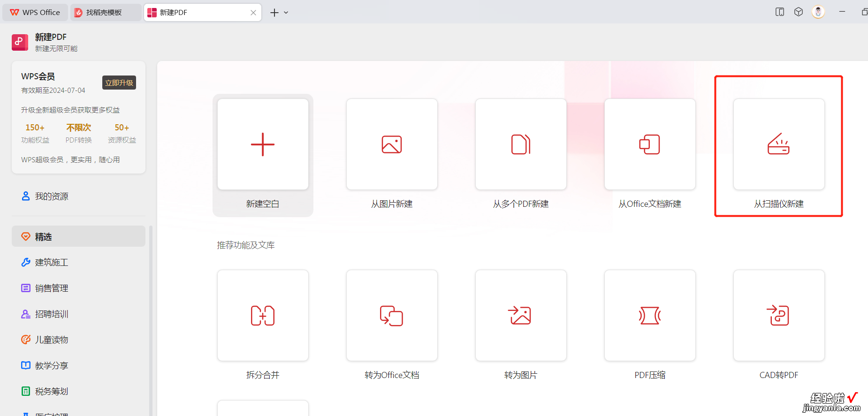
Task: Click the split-view layout icon in title bar
Action: (x=780, y=12)
